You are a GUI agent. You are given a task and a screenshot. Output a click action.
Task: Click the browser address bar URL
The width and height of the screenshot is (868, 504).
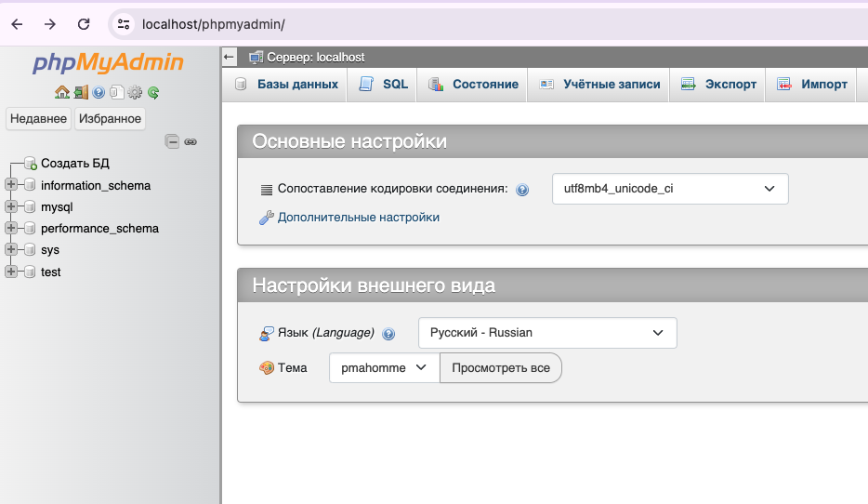[214, 24]
